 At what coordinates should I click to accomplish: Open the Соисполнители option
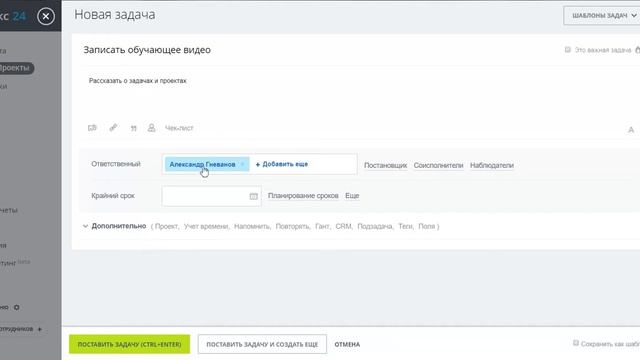pos(438,165)
